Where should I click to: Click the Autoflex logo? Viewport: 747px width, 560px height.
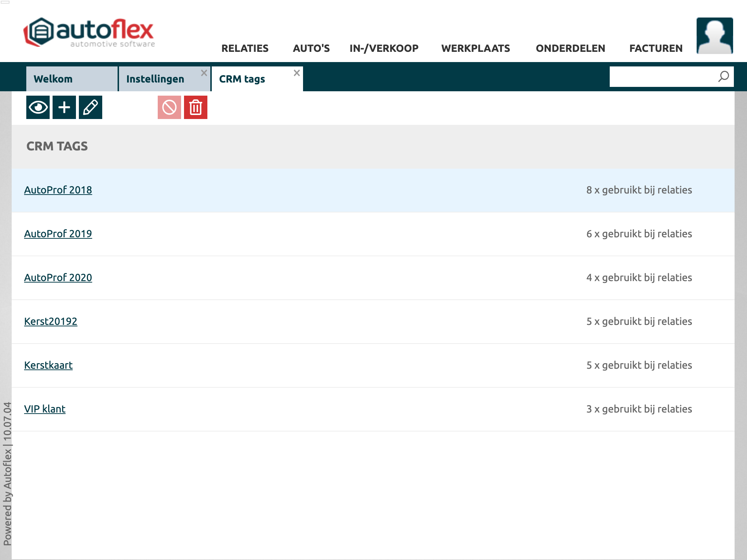(x=89, y=32)
